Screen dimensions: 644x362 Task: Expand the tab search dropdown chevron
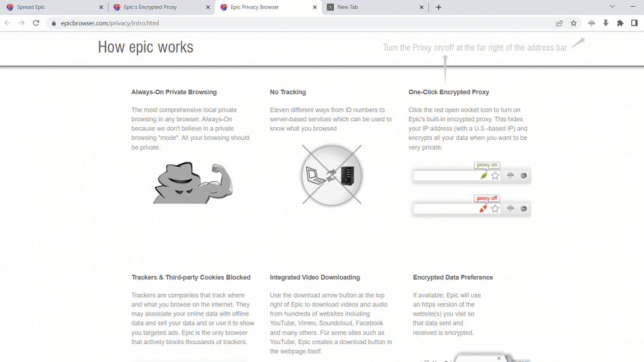[612, 7]
